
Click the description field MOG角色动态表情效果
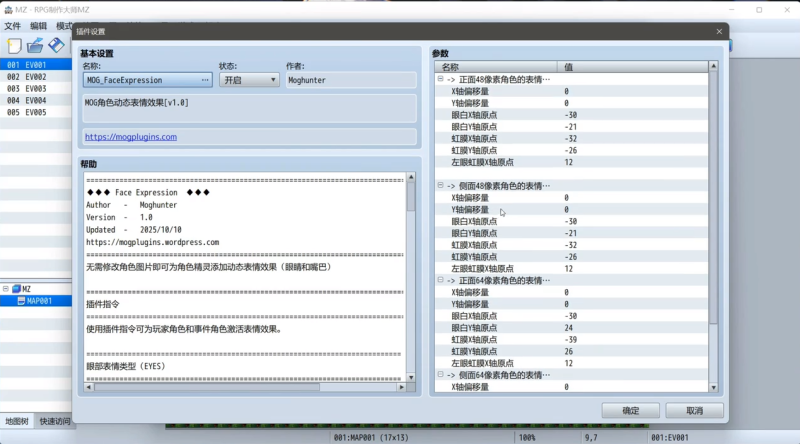249,108
